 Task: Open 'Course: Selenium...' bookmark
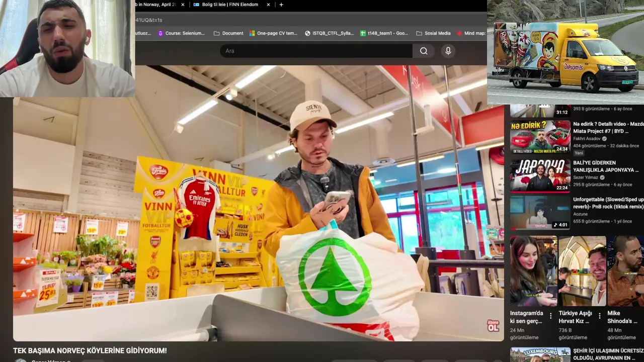pyautogui.click(x=181, y=33)
